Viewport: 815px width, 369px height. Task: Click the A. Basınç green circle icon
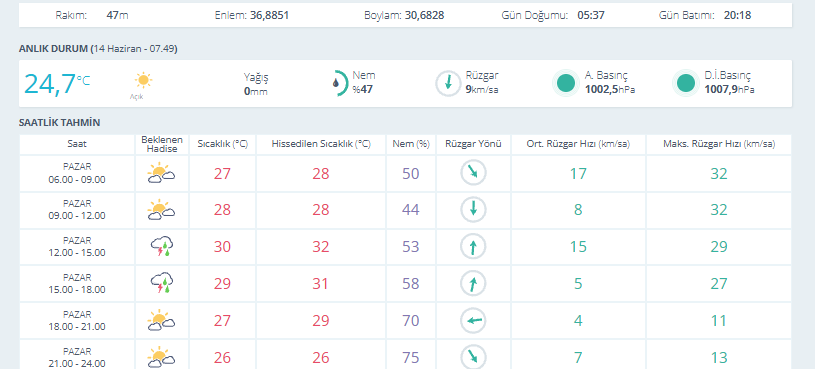(566, 83)
